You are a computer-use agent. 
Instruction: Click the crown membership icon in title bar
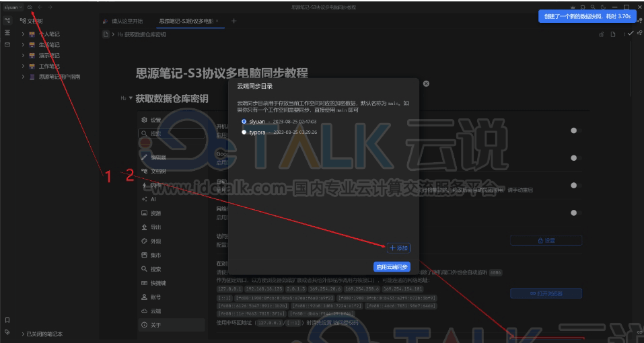click(x=573, y=7)
